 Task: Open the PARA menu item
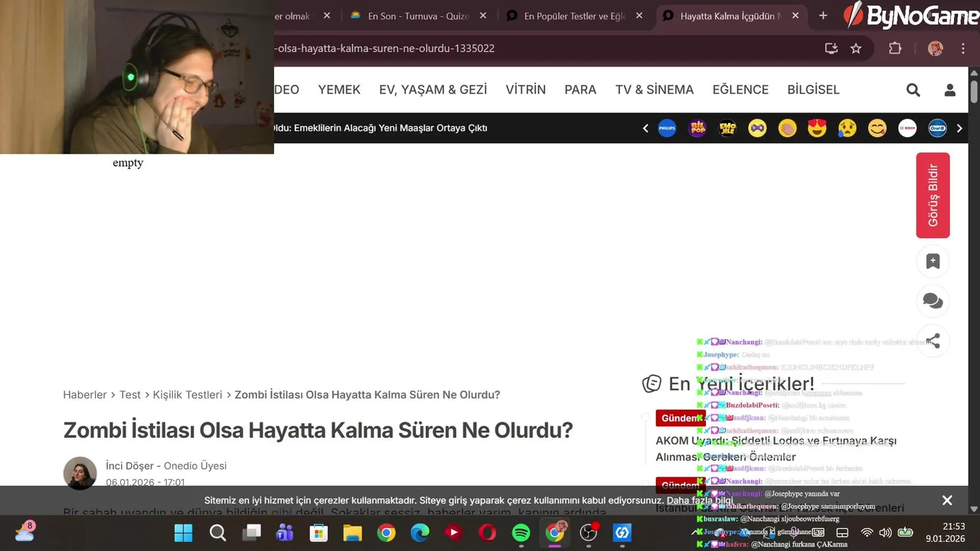click(580, 90)
